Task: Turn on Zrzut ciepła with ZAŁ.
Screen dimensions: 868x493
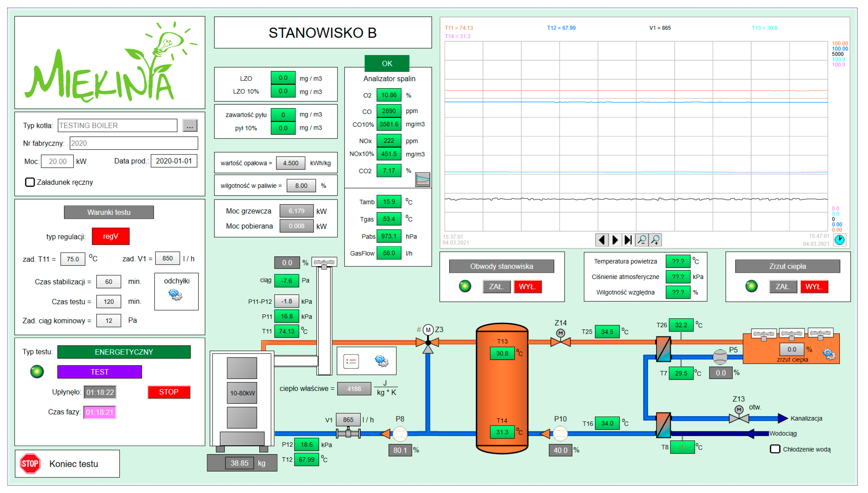Action: 783,287
